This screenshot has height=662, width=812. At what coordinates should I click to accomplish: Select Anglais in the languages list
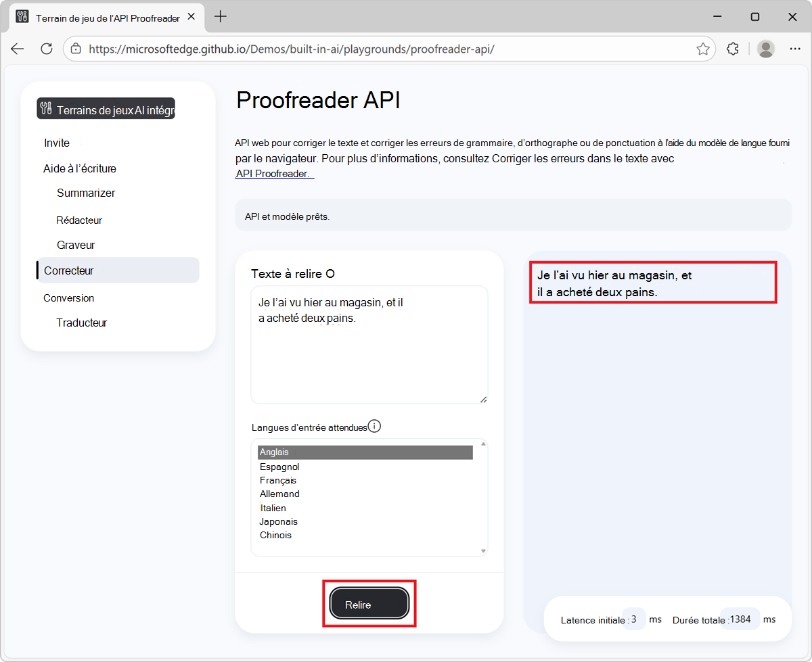(x=365, y=452)
